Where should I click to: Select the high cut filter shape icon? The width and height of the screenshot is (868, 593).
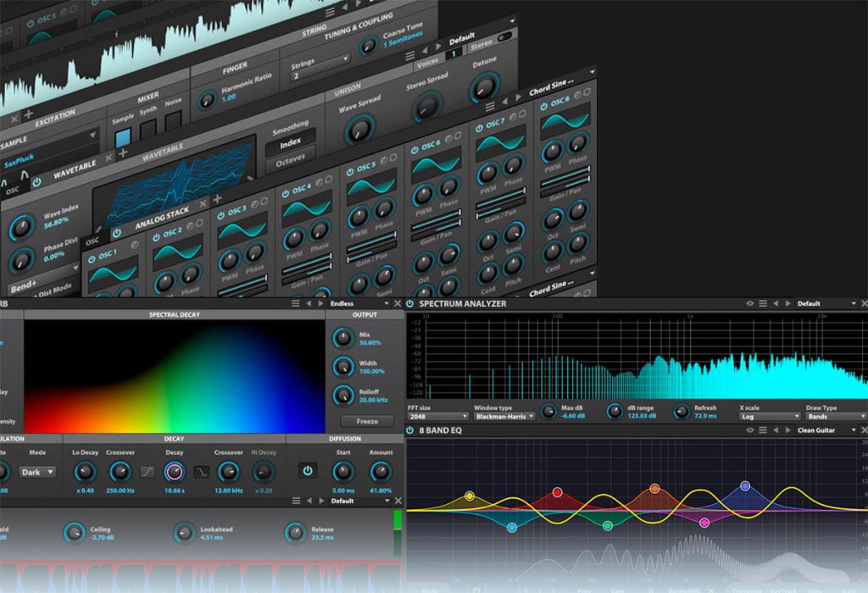pyautogui.click(x=201, y=472)
